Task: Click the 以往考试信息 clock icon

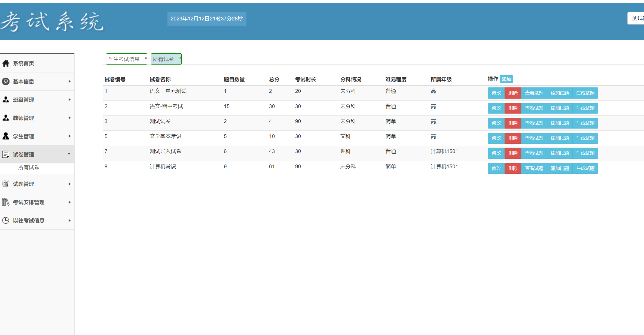Action: tap(6, 220)
